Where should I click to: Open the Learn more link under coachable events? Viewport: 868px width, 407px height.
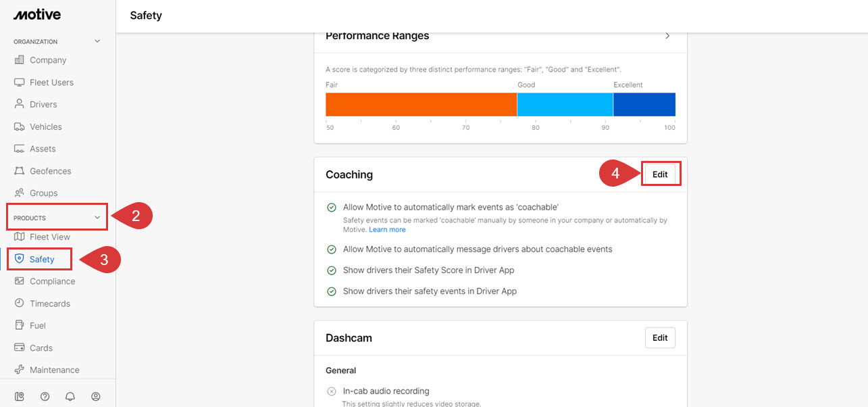pos(387,230)
